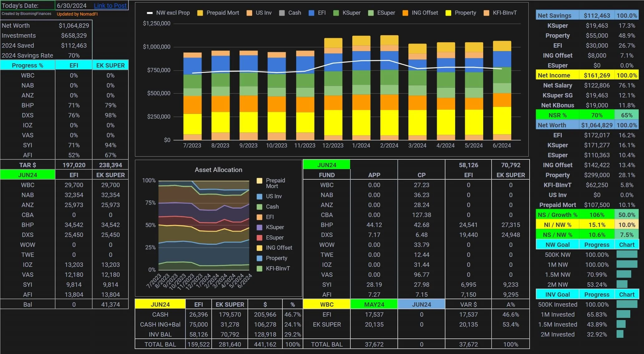Click the Asset Allocation chart title
The height and width of the screenshot is (354, 644).
[x=218, y=170]
